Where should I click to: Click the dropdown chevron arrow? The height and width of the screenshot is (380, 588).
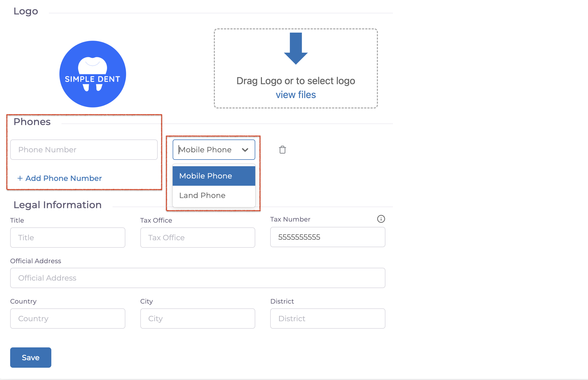coord(245,150)
